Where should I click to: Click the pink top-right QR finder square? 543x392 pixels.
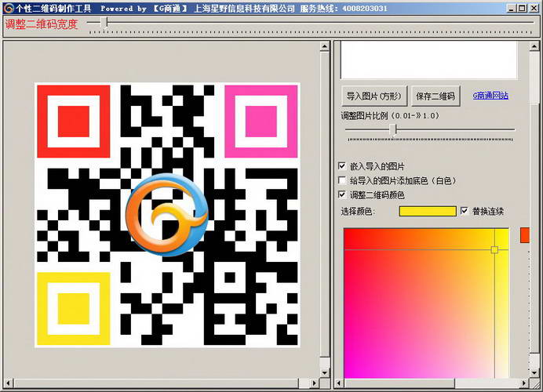(x=261, y=121)
